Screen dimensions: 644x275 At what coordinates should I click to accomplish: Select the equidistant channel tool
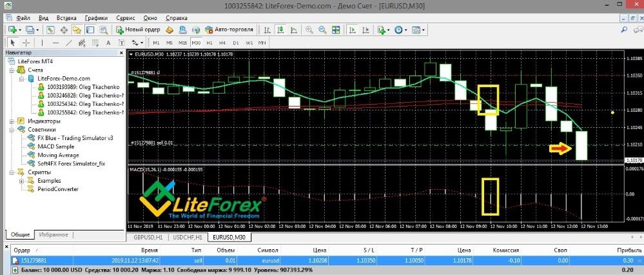click(82, 43)
